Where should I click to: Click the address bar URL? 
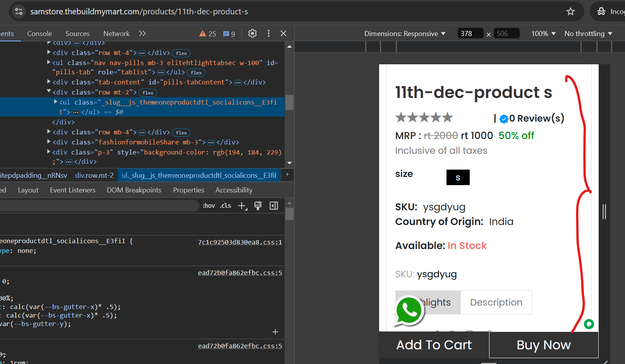pos(139,12)
